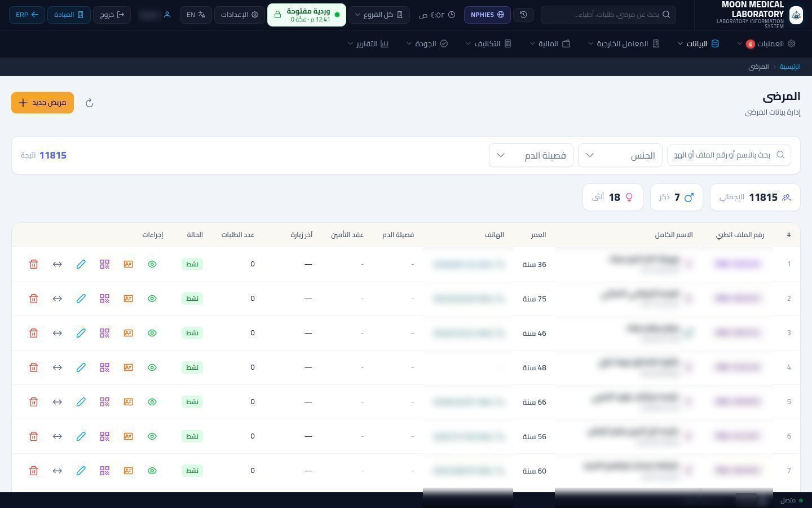Image resolution: width=812 pixels, height=508 pixels.
Task: Switch language with the EN button
Action: point(196,15)
